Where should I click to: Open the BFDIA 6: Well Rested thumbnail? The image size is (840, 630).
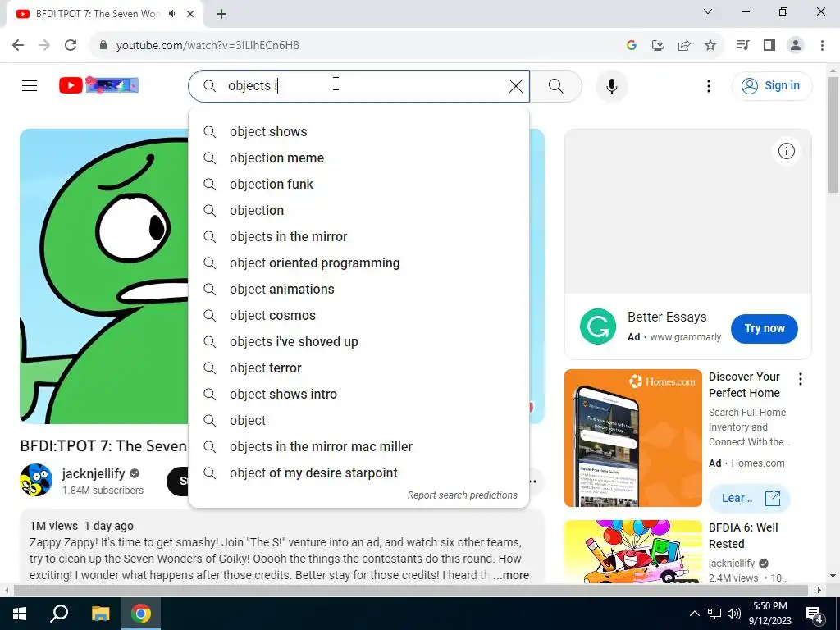(x=633, y=552)
